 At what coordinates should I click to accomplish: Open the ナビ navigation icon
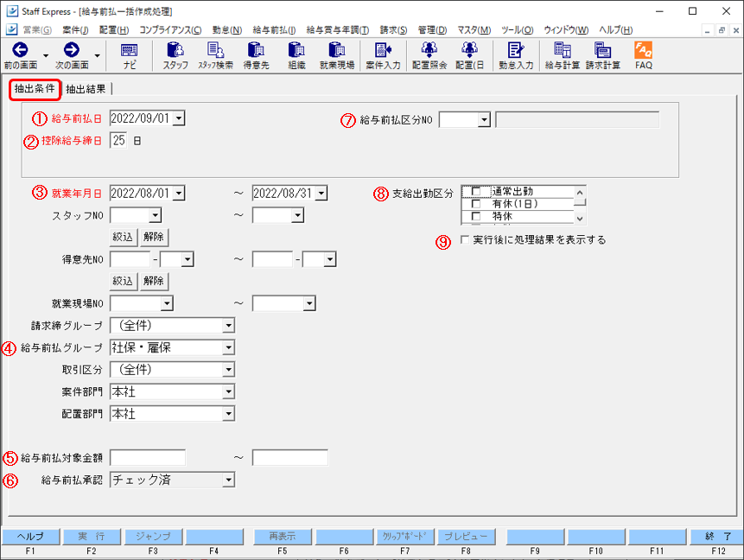pos(129,50)
